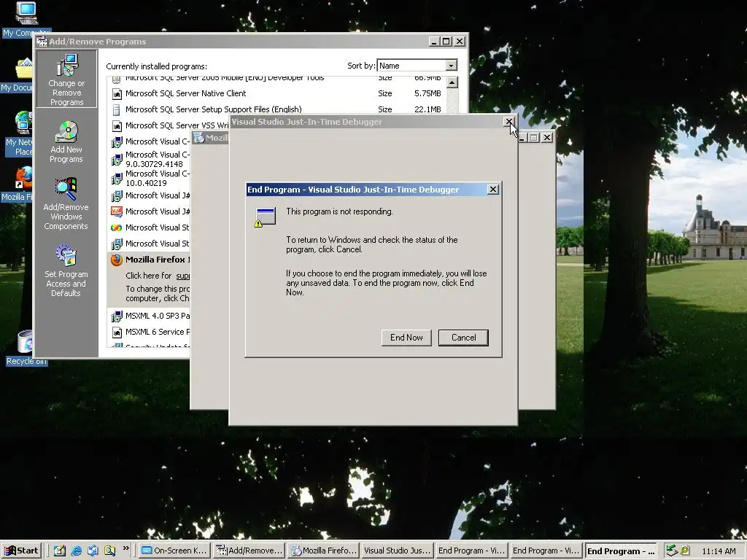747x560 pixels.
Task: Click the not-responding warning icon in End Program dialog
Action: [x=266, y=217]
